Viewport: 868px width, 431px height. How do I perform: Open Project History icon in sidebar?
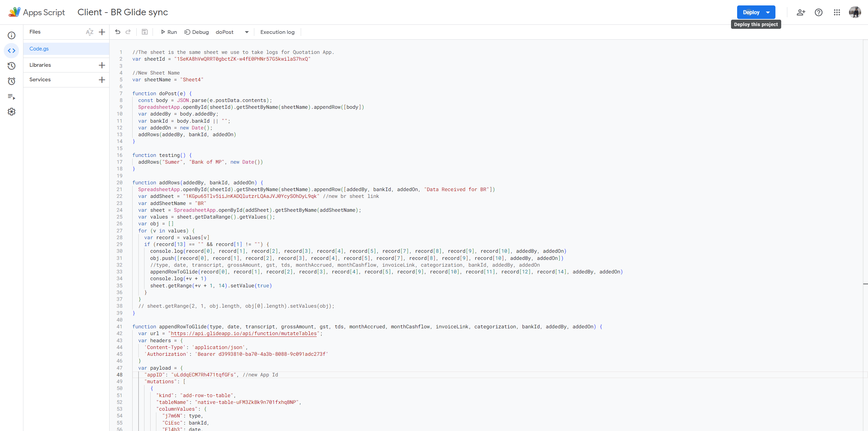(x=12, y=66)
